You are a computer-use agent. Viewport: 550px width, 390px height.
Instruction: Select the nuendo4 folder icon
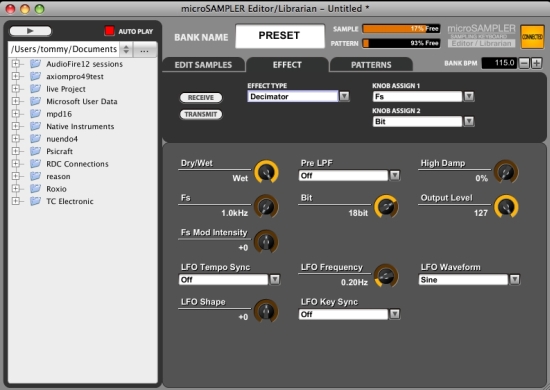coord(35,139)
